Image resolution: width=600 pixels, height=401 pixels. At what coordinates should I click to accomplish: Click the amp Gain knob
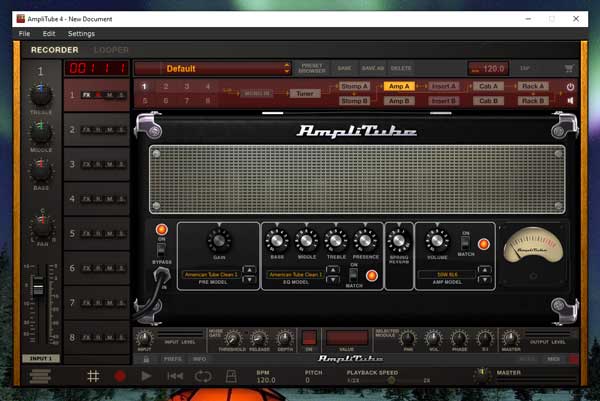pyautogui.click(x=219, y=241)
